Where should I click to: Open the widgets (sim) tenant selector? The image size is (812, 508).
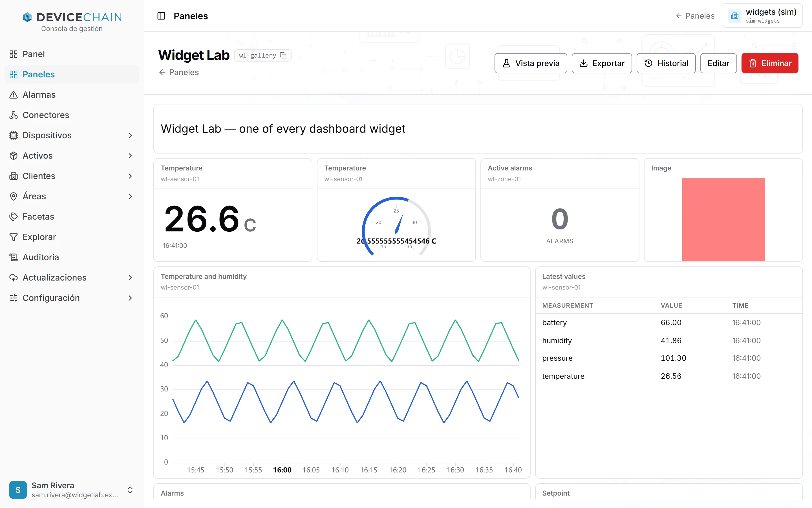pos(762,16)
